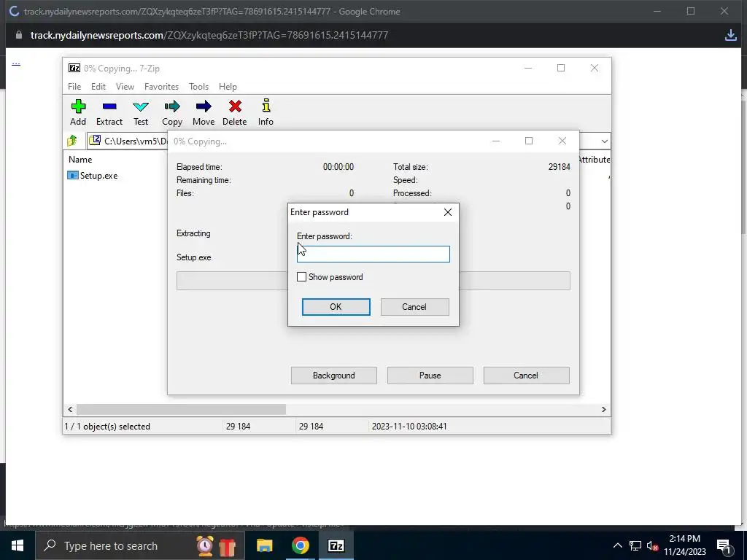The height and width of the screenshot is (560, 747).
Task: Close the Enter password dialog with X
Action: [x=448, y=212]
